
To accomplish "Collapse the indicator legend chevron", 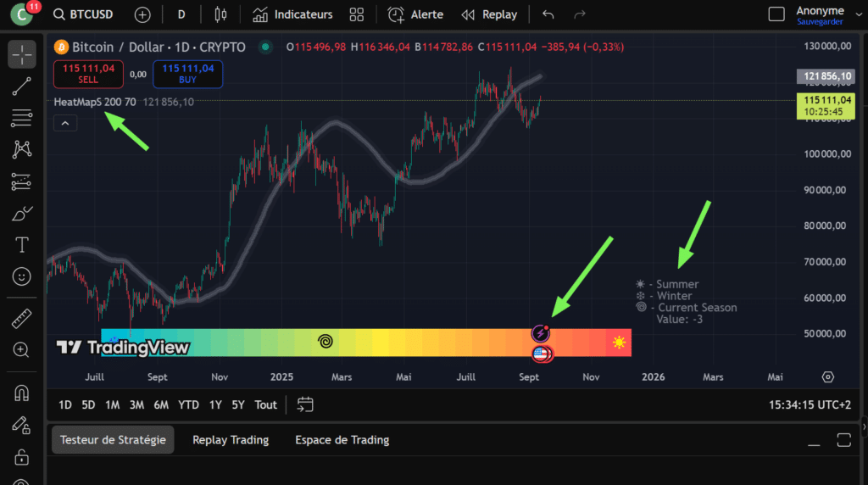I will 65,123.
